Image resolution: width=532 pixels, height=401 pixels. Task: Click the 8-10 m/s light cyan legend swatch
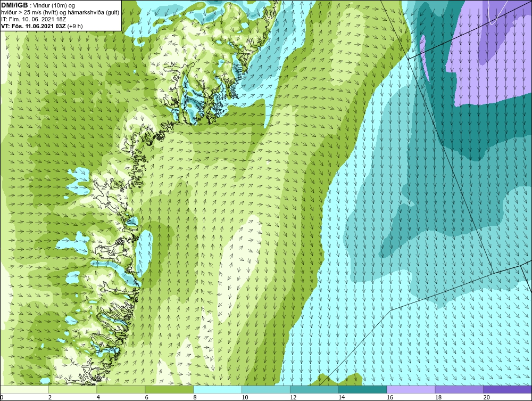click(x=218, y=389)
